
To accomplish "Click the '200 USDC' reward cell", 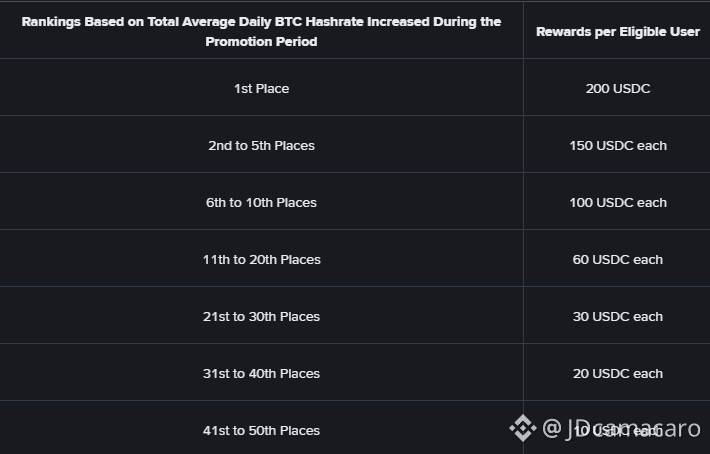I will (617, 89).
